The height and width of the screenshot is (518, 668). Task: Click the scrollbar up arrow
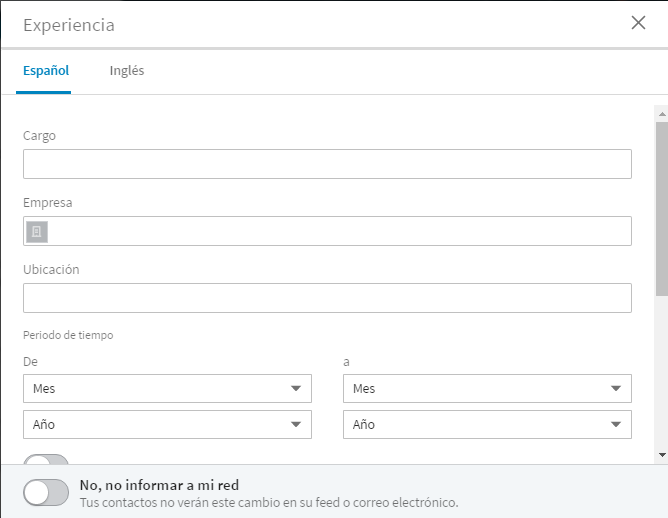point(662,114)
